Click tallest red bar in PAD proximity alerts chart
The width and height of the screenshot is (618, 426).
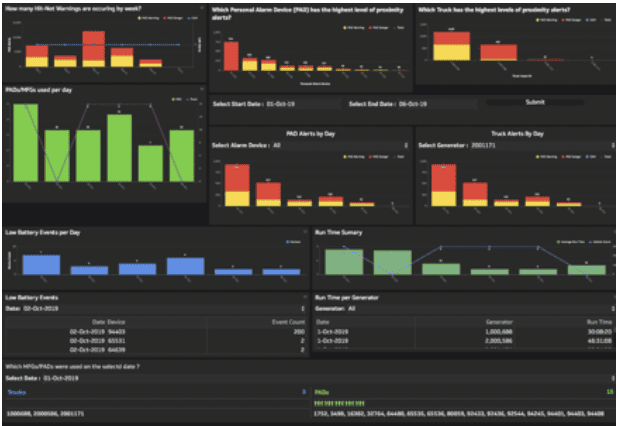click(x=231, y=55)
